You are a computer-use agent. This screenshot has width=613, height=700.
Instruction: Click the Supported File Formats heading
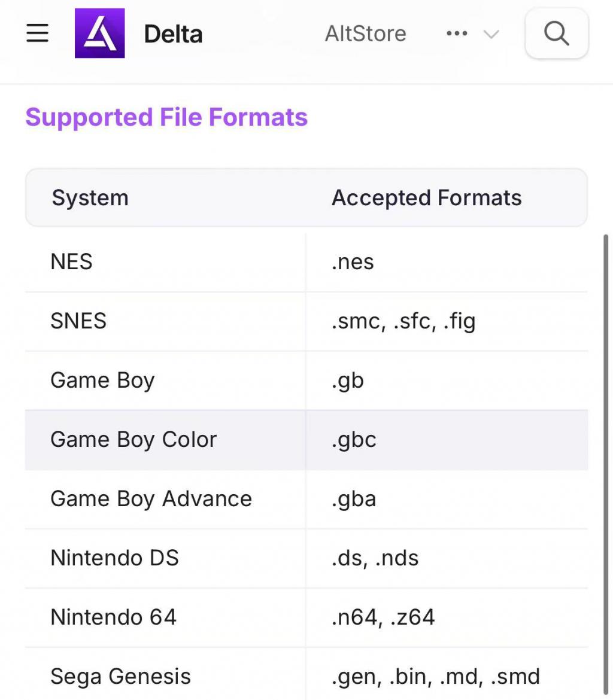click(166, 117)
